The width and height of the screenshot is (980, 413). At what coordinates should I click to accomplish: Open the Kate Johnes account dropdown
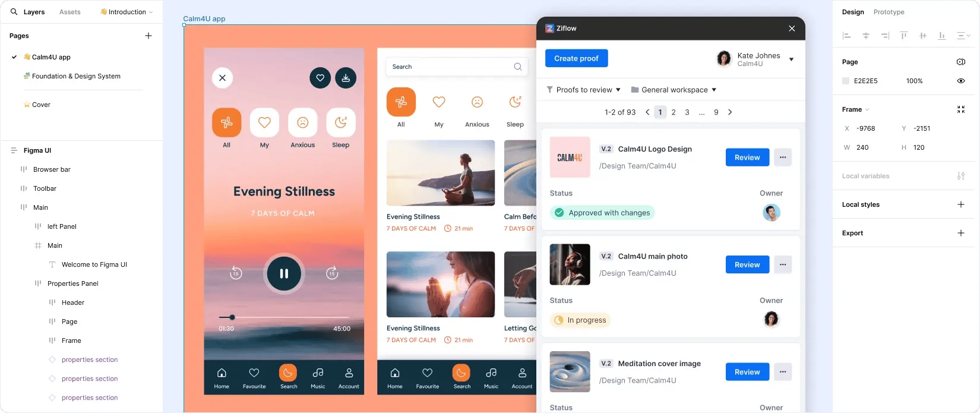coord(791,59)
